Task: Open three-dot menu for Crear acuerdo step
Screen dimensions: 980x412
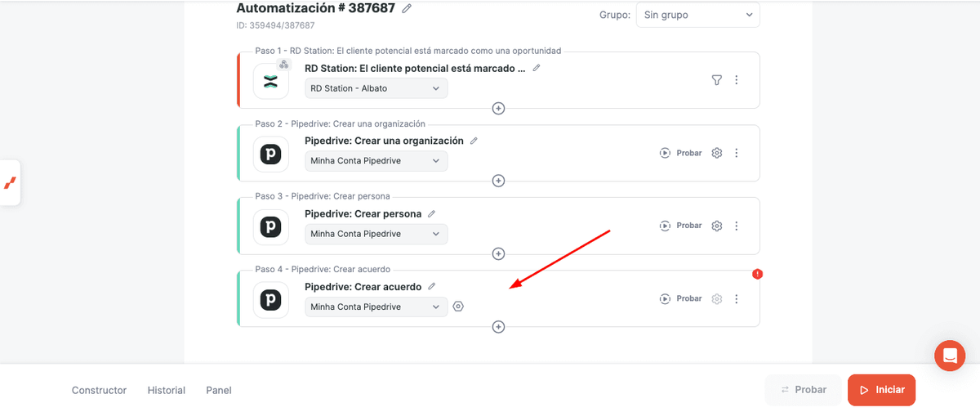Action: [x=737, y=299]
